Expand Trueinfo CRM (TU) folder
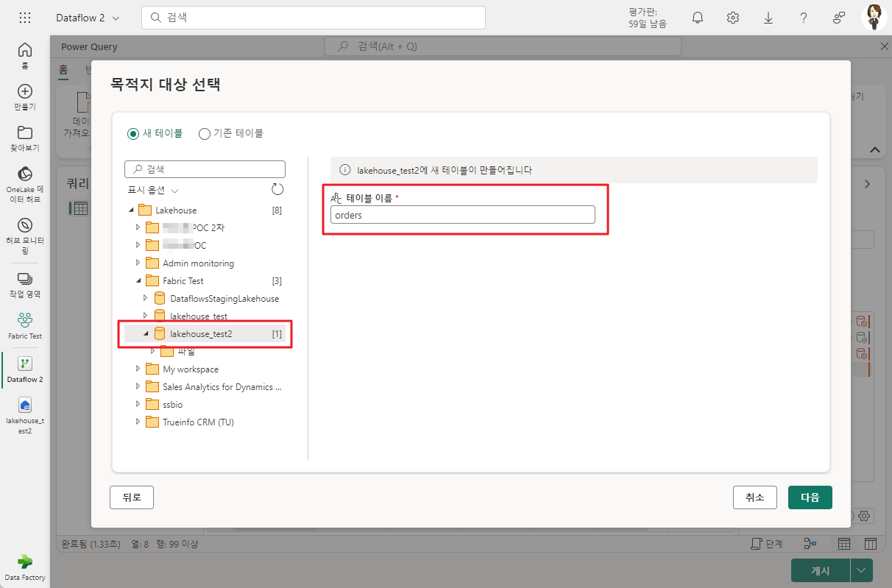 [x=138, y=422]
